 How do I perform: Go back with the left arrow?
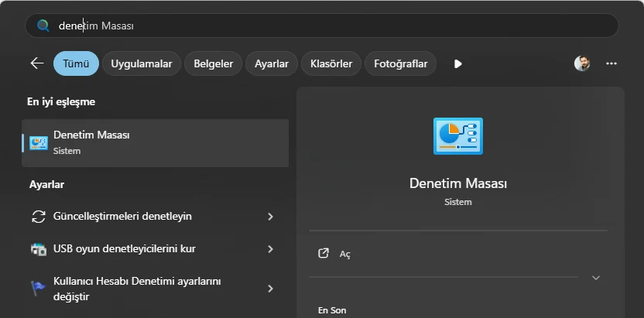(37, 63)
